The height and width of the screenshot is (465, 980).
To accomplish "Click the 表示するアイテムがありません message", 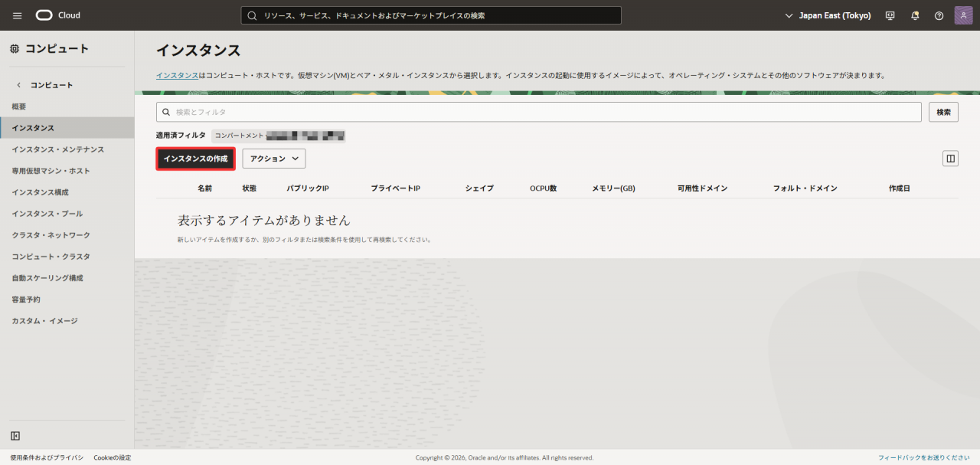I will 264,221.
